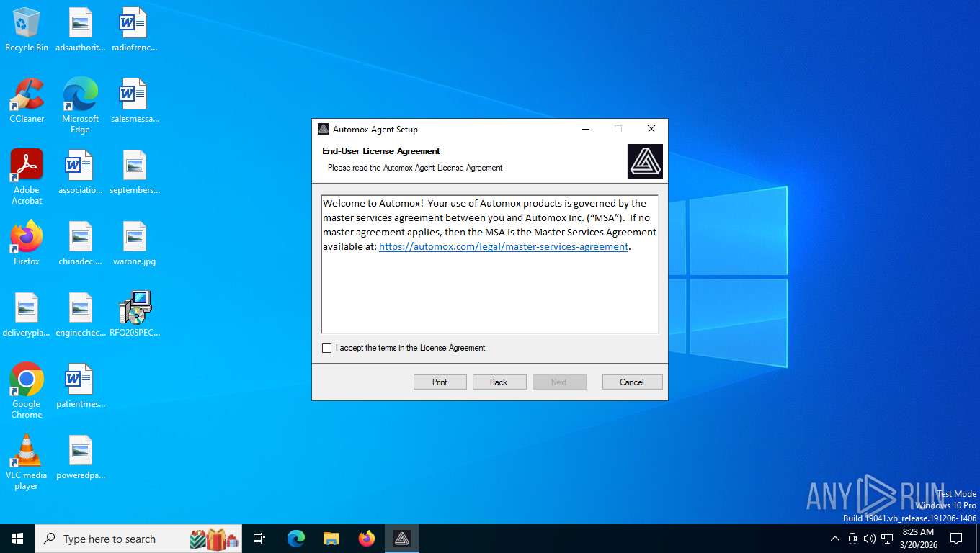Select the poweredpa... image file
The width and height of the screenshot is (980, 553).
tap(80, 457)
